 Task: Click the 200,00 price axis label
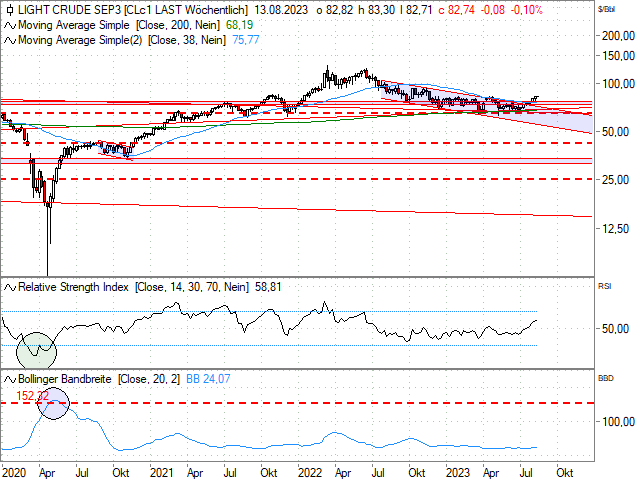[619, 36]
